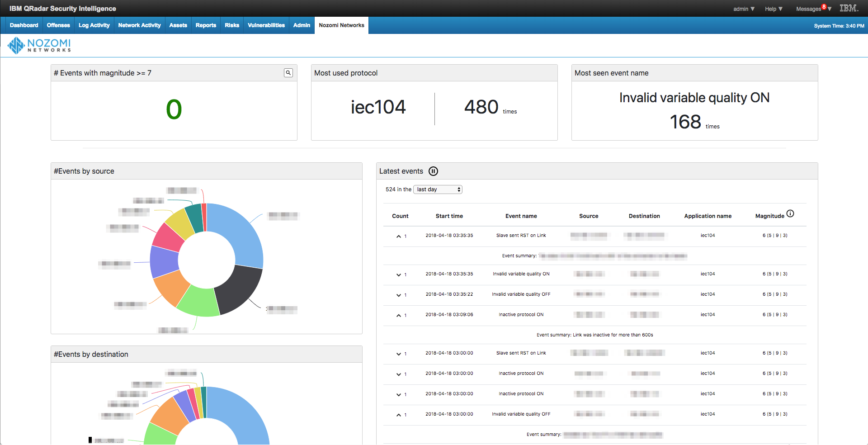This screenshot has height=445, width=868.
Task: Switch to the Network Activity tab
Action: pos(139,25)
